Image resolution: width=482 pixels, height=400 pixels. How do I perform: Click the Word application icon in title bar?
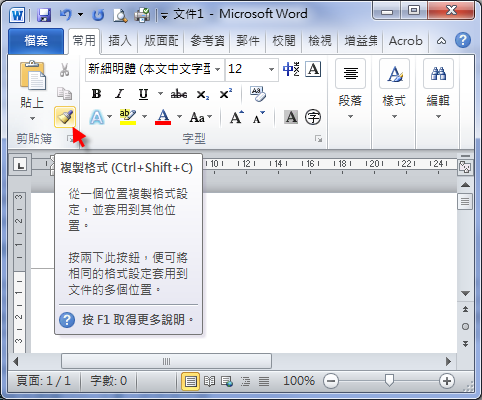17,15
